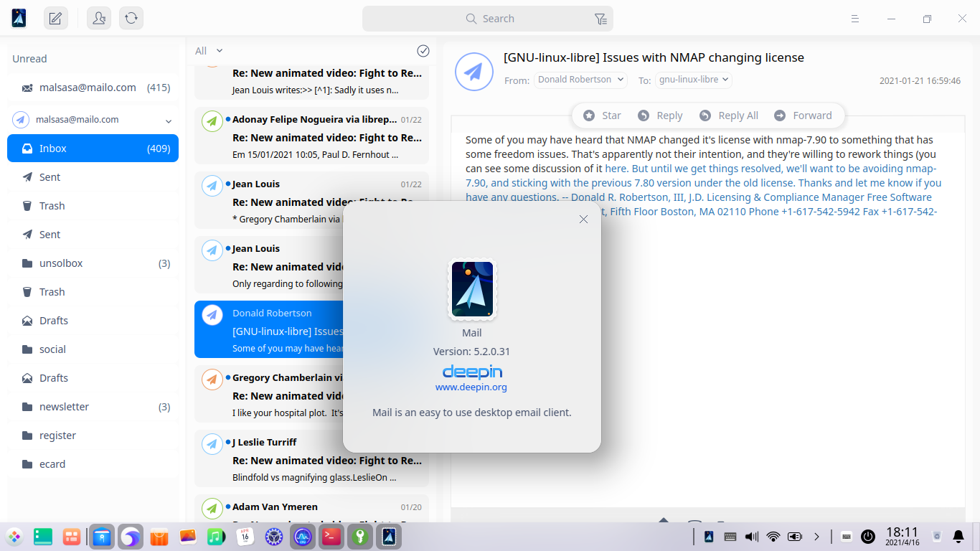Screen dimensions: 980x551
Task: Expand the From Donald Robertson dropdown
Action: pos(581,80)
